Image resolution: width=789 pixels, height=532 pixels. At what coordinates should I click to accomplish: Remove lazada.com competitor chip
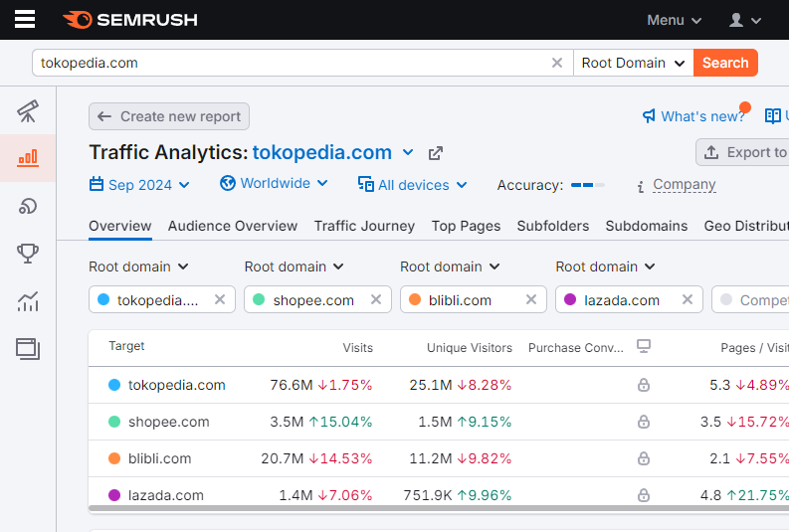point(688,299)
